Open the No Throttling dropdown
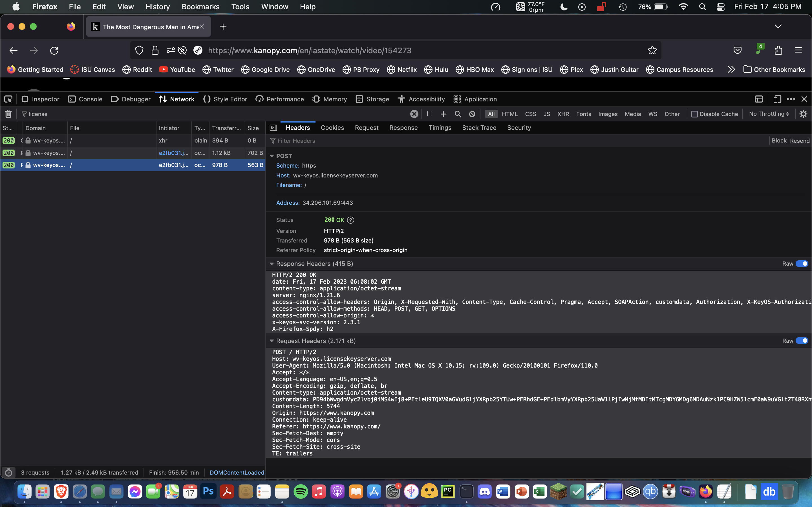Image resolution: width=812 pixels, height=507 pixels. (769, 114)
